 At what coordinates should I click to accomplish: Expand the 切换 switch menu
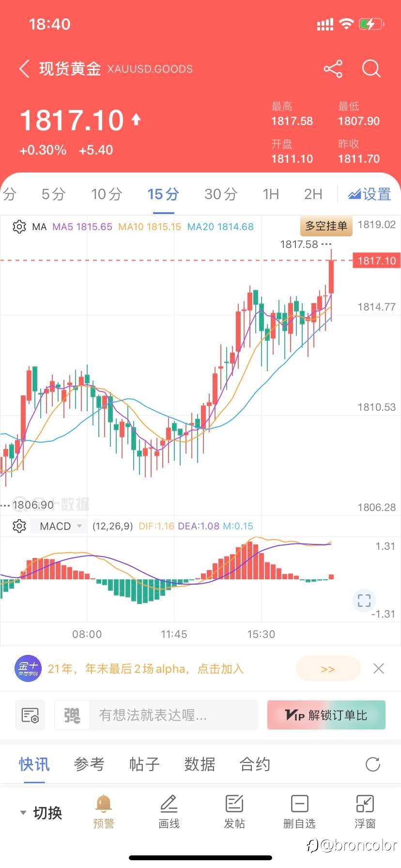pos(42,812)
